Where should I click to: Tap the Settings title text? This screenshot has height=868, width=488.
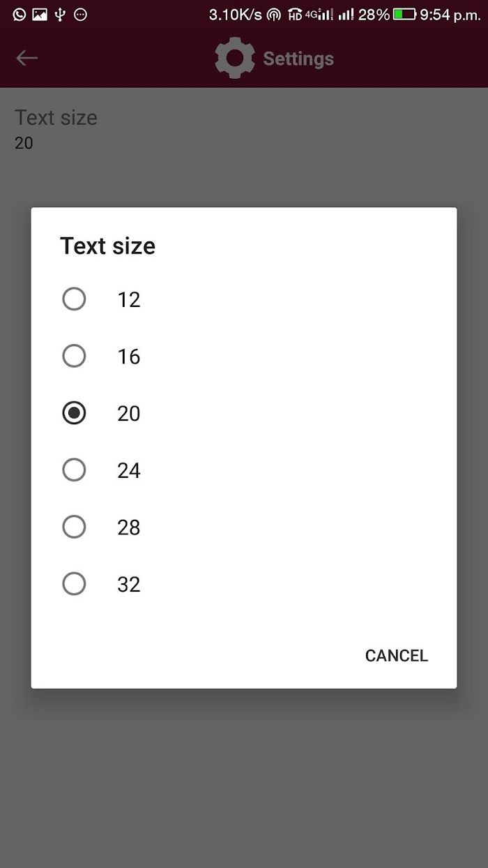tap(298, 59)
